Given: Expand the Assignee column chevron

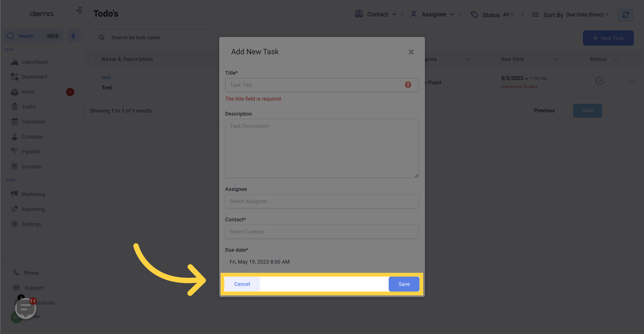Looking at the screenshot, I should 468,59.
